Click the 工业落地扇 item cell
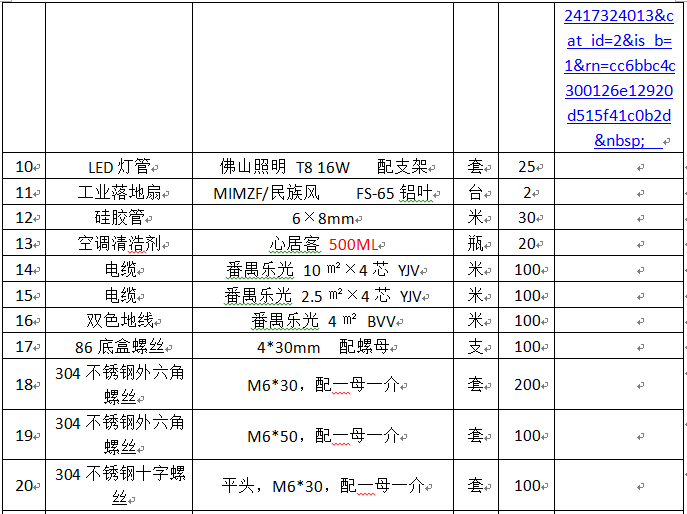687x514 pixels. [116, 193]
